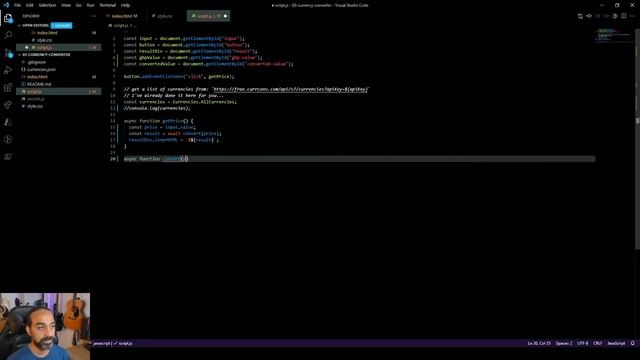
Task: Change indentation via 'Spaces: 2' status item
Action: point(564,343)
